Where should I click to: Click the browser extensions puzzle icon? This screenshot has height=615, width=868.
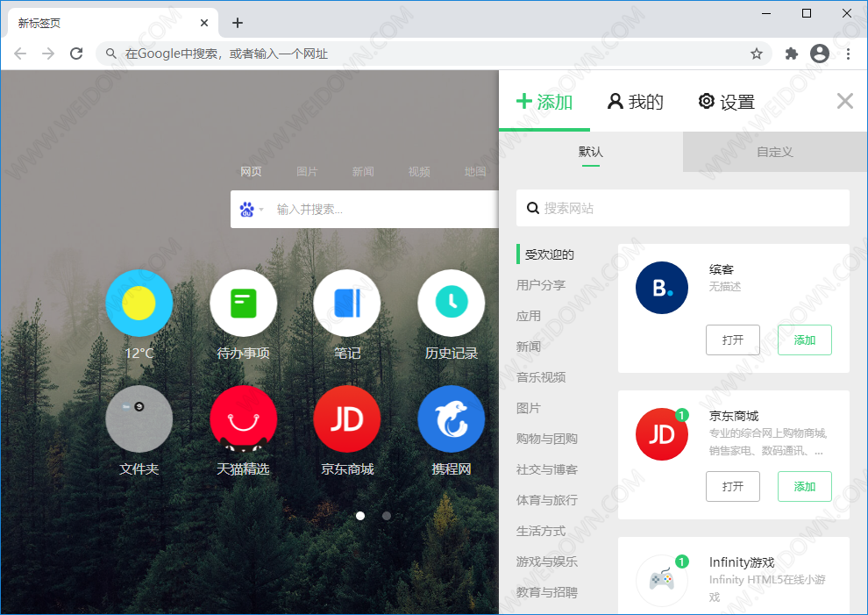(792, 54)
